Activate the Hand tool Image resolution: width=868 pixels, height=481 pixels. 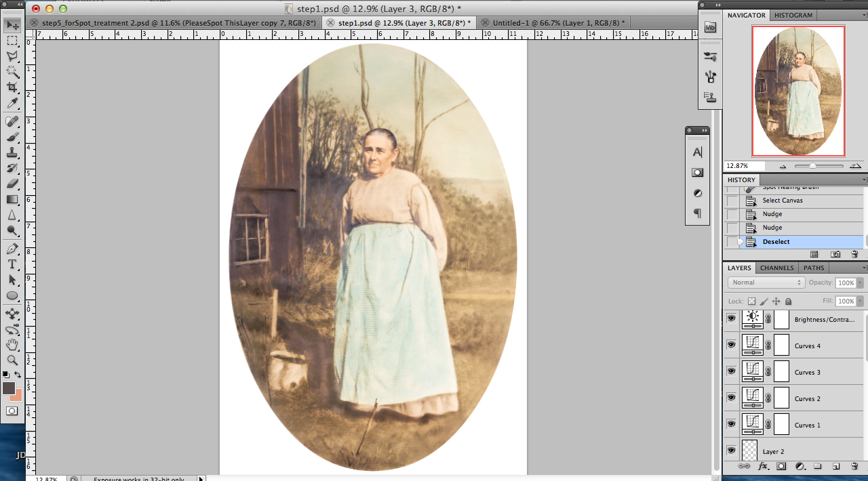(12, 345)
